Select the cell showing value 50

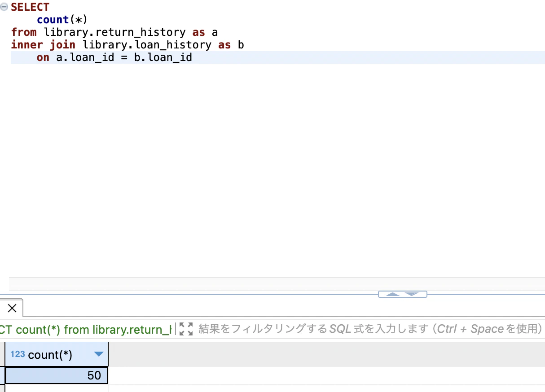pyautogui.click(x=56, y=375)
